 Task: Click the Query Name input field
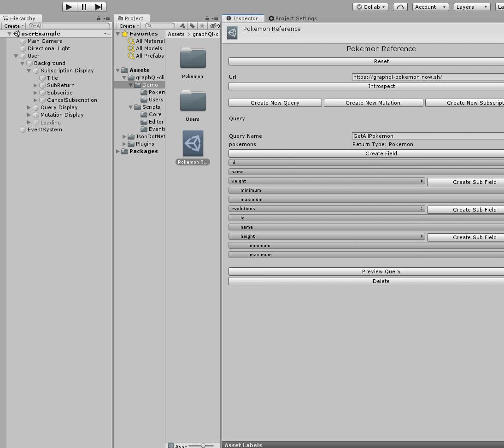[428, 136]
